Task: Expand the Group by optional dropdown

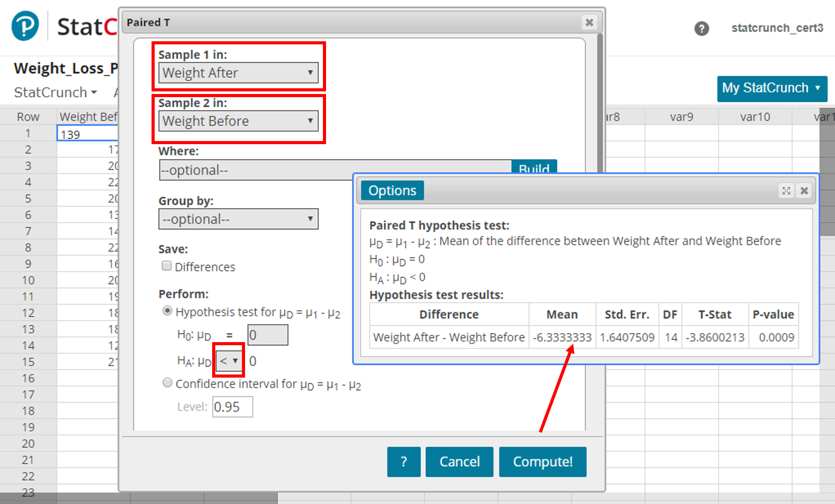Action: pos(238,219)
